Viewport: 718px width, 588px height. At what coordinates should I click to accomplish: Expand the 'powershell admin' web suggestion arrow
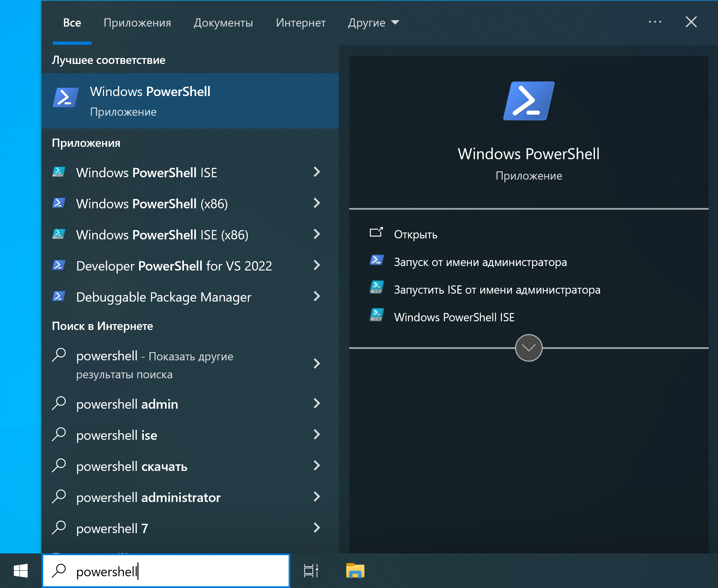click(317, 403)
